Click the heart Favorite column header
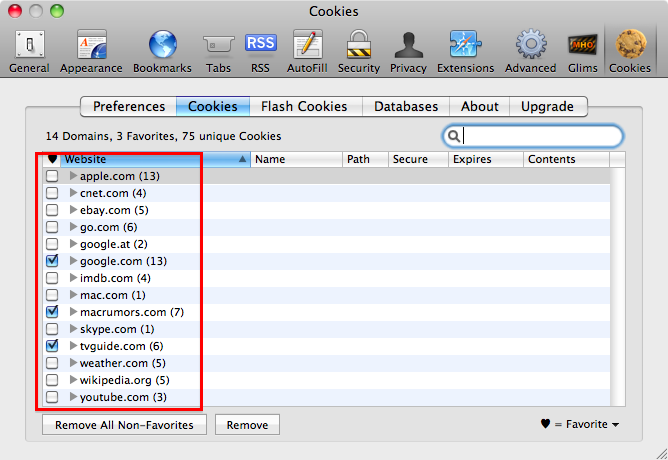This screenshot has height=460, width=668. point(52,159)
